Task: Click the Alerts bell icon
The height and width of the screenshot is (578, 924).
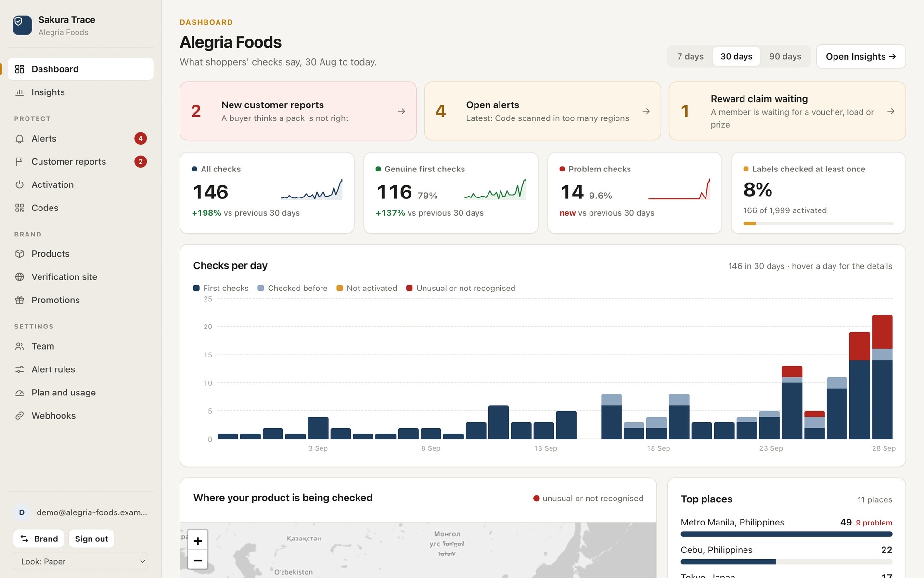Action: point(19,139)
